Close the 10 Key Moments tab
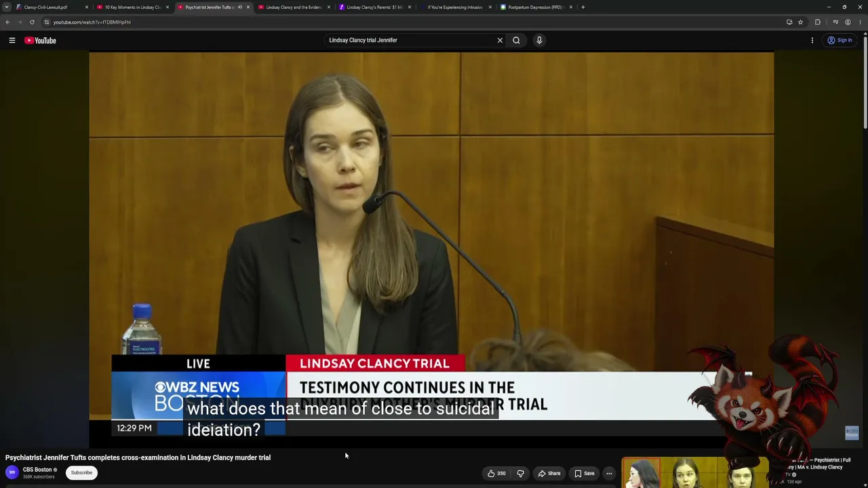The image size is (868, 488). pos(167,7)
